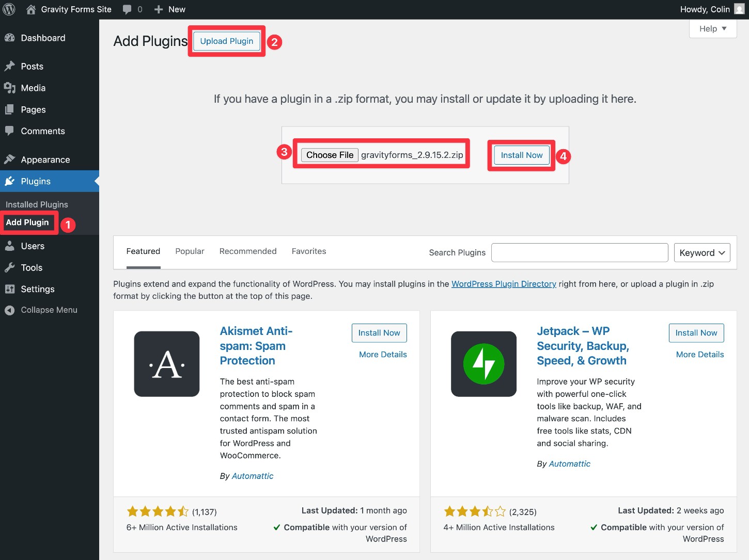This screenshot has width=749, height=560.
Task: Open the Users menu label
Action: (33, 246)
